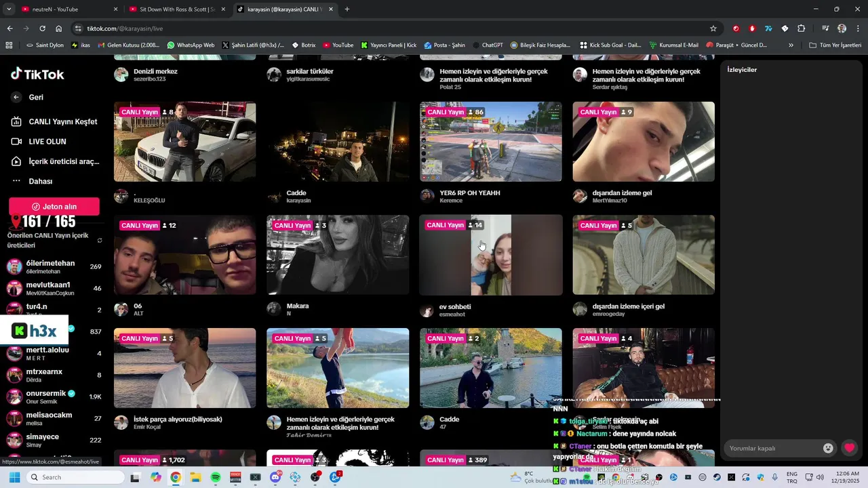This screenshot has width=868, height=488.
Task: Click the taskbar Search box
Action: (75, 477)
